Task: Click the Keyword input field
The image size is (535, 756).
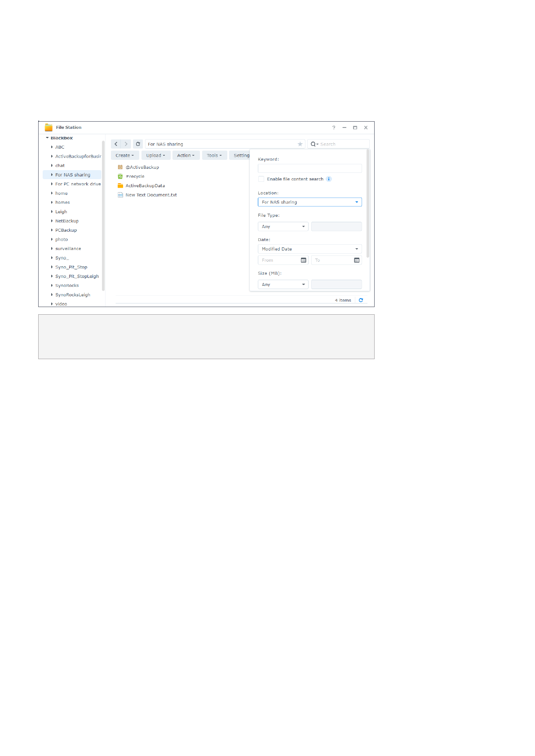Action: pyautogui.click(x=310, y=168)
